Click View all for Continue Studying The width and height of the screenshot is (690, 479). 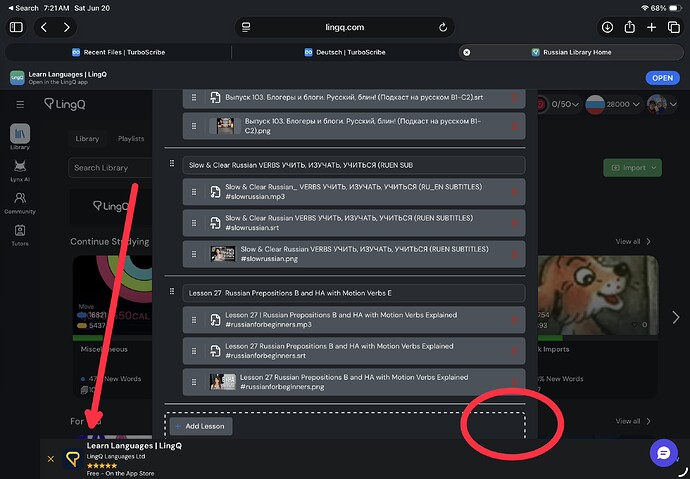[633, 241]
